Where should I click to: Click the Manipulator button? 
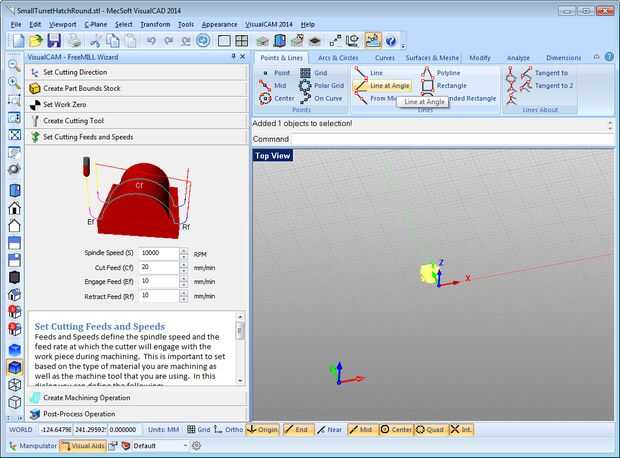pos(33,446)
